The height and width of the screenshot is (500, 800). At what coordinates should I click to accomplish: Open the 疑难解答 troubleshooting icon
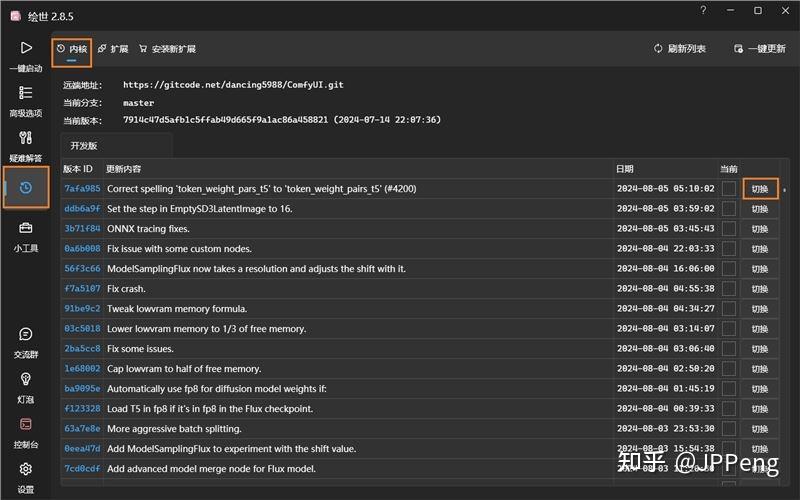tap(26, 138)
